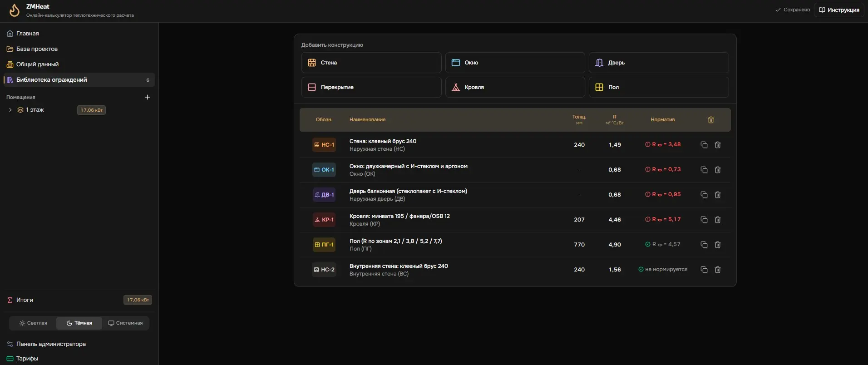Click the 17,06 кВт badge beside Итоги
This screenshot has height=365, width=868.
[138, 300]
